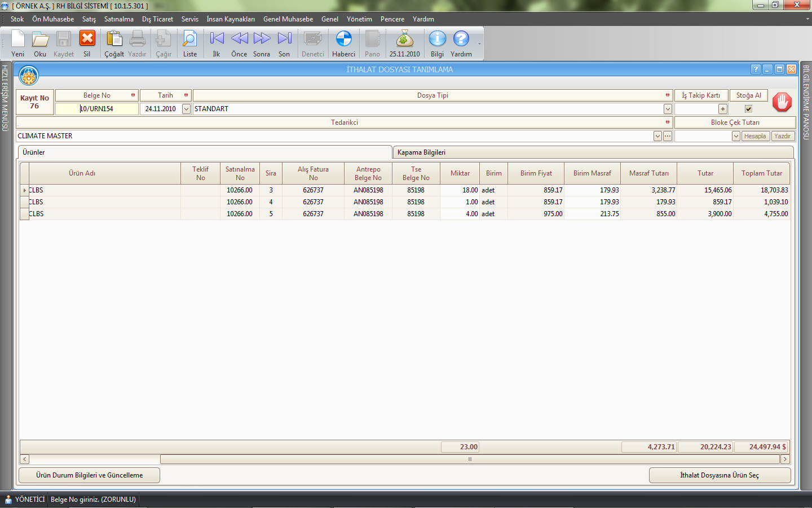Open the Liste search icon
Screen dimensions: 812x508
190,40
